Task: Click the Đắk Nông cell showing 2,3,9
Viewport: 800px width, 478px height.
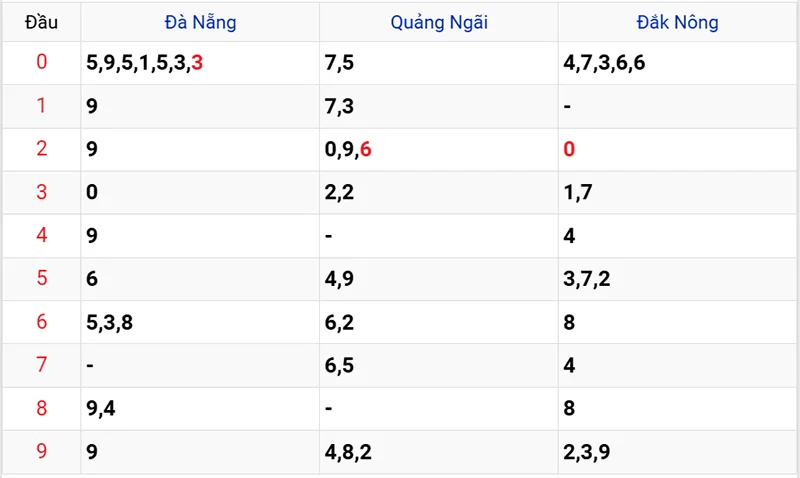Action: (x=587, y=451)
